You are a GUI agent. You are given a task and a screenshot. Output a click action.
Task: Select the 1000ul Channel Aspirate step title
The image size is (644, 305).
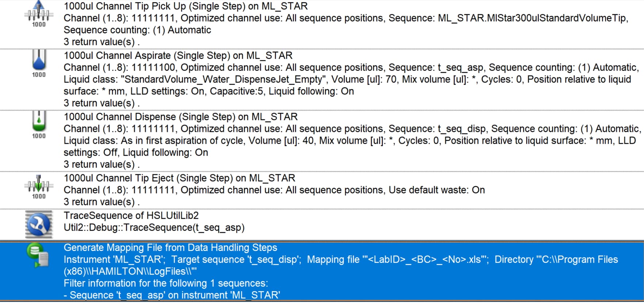[178, 56]
